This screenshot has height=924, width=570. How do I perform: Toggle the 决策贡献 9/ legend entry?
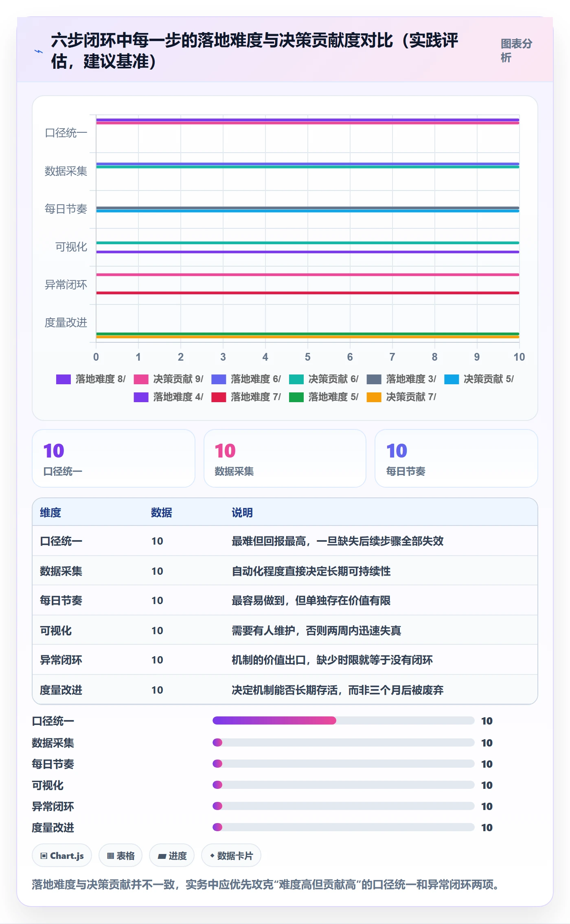point(169,379)
